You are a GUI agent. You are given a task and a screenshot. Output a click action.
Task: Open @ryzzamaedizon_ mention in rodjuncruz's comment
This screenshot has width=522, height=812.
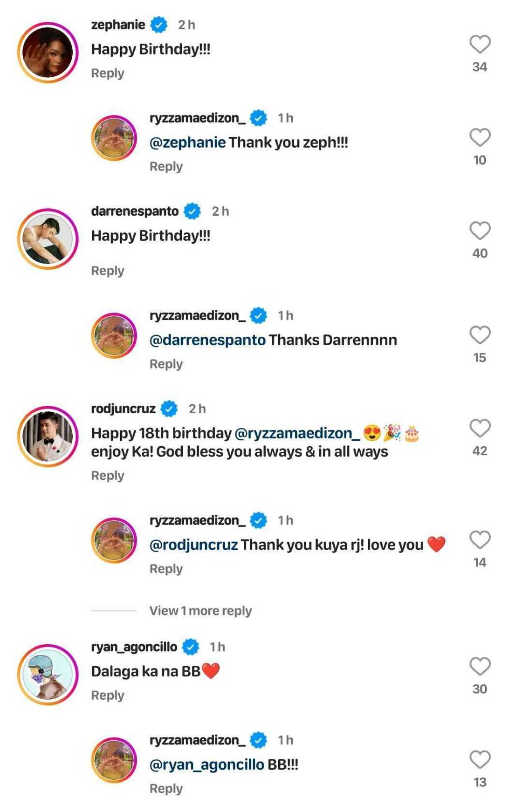click(297, 434)
